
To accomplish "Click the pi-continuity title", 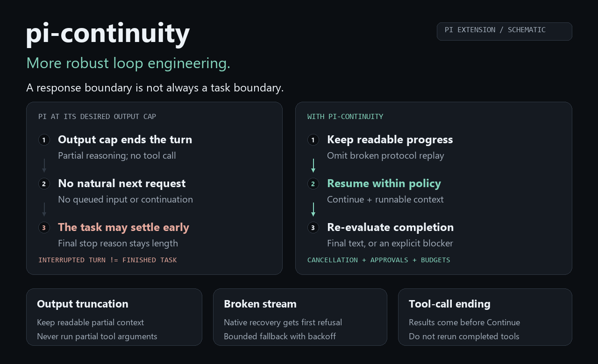I will click(x=108, y=33).
